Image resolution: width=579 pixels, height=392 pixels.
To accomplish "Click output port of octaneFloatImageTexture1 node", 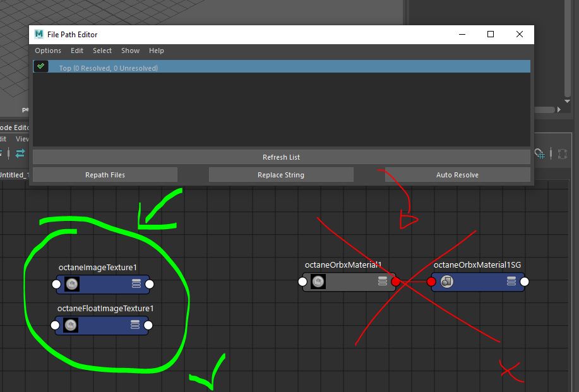I will 148,325.
